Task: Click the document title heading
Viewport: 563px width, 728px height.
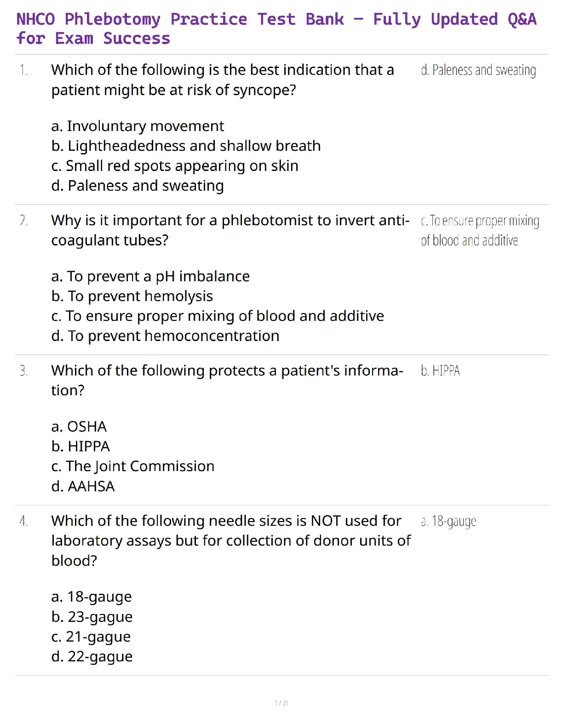Action: [x=276, y=28]
